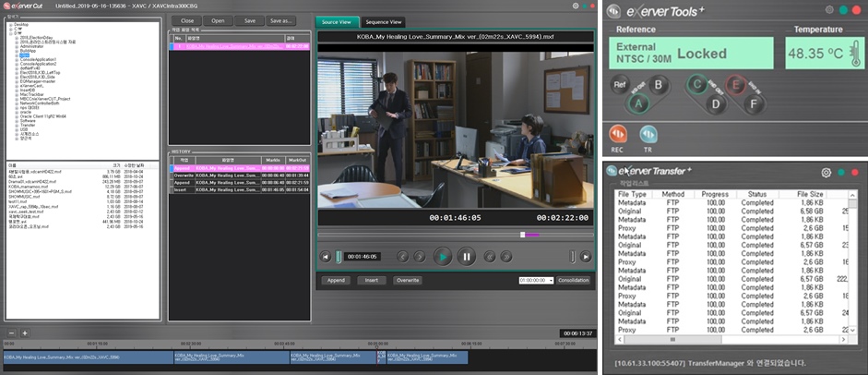
Task: Expand the ConsoleApplication1 folder node
Action: (x=18, y=59)
